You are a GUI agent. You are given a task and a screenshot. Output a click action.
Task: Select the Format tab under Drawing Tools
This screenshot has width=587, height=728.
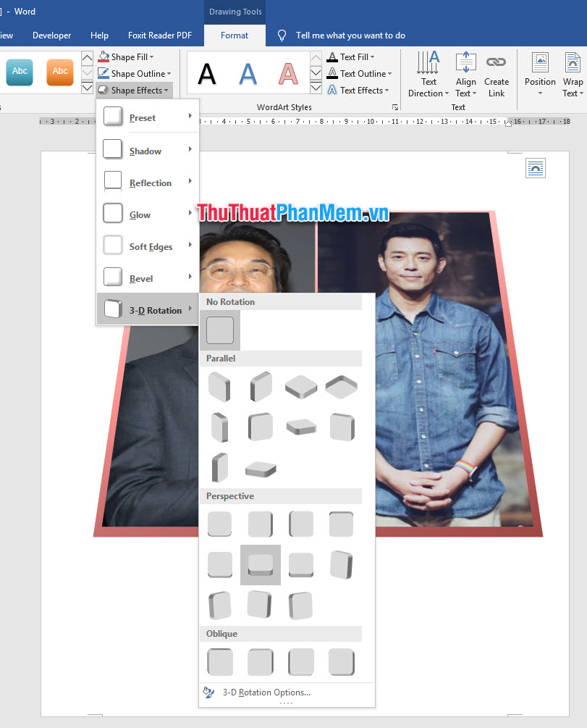pyautogui.click(x=235, y=35)
